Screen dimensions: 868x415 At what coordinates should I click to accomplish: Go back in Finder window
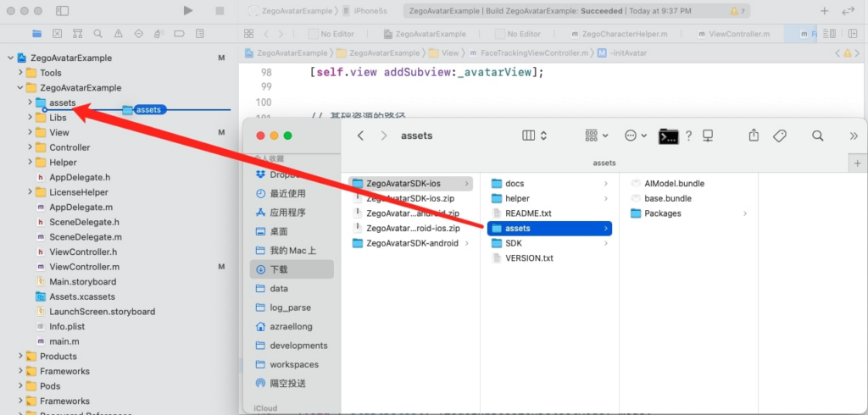click(x=360, y=136)
